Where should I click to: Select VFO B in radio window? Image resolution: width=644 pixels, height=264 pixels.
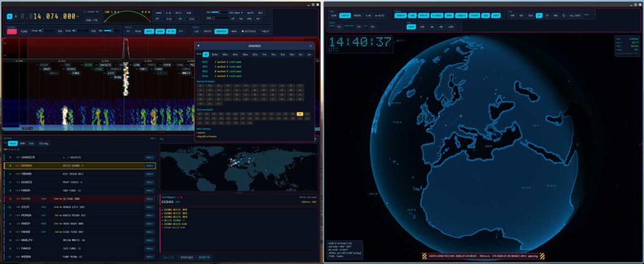(x=16, y=16)
